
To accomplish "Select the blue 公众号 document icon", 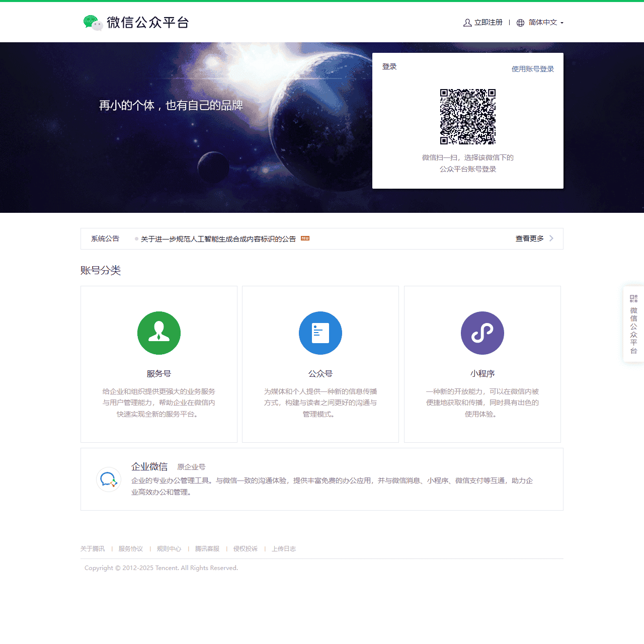I will click(x=320, y=333).
